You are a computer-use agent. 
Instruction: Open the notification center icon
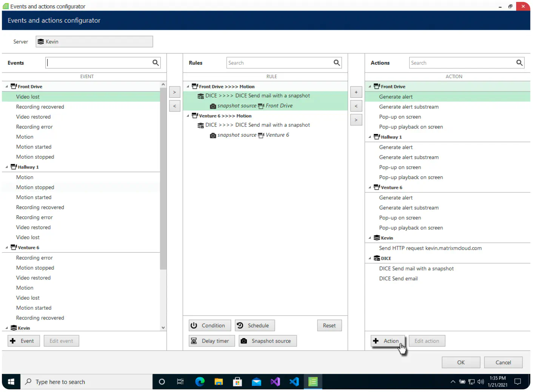[518, 382]
